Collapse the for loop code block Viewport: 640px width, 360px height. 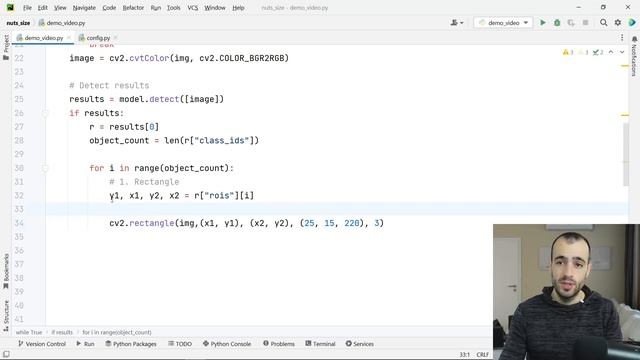(x=45, y=168)
